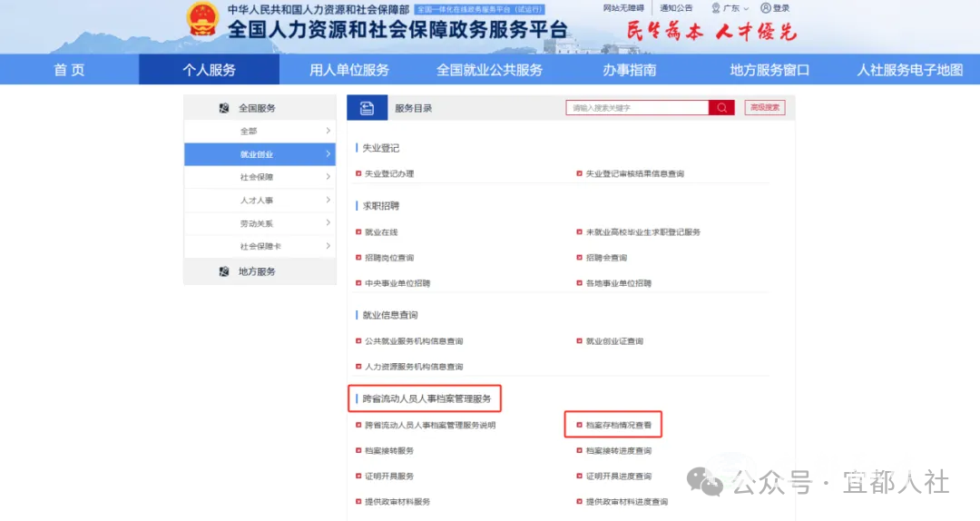Click the user login icon
980x521 pixels.
(x=765, y=8)
